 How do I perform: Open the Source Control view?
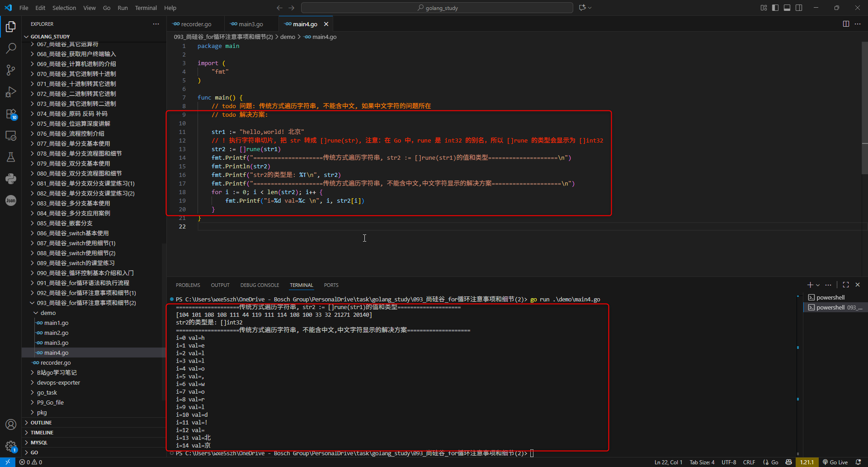[11, 70]
